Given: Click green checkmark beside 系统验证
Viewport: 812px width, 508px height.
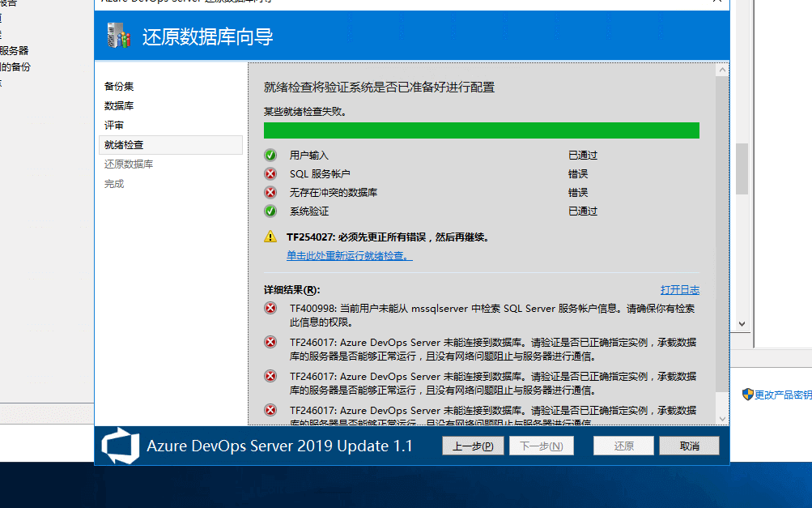Looking at the screenshot, I should (x=270, y=211).
